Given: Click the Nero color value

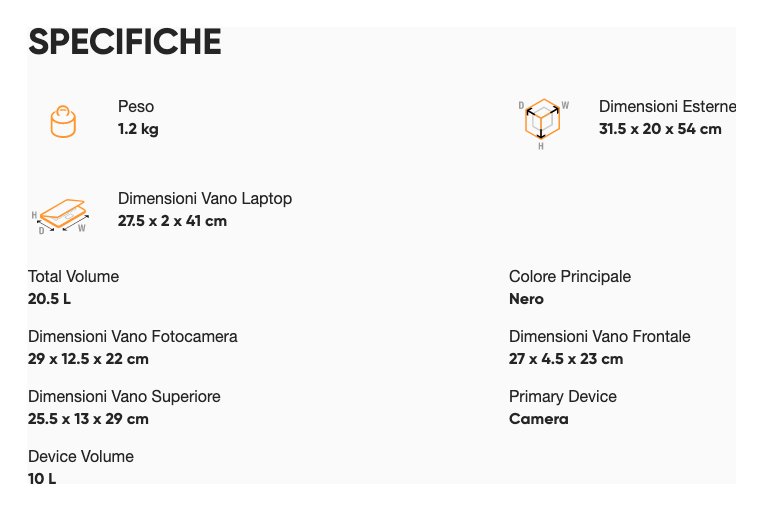Looking at the screenshot, I should coord(526,299).
